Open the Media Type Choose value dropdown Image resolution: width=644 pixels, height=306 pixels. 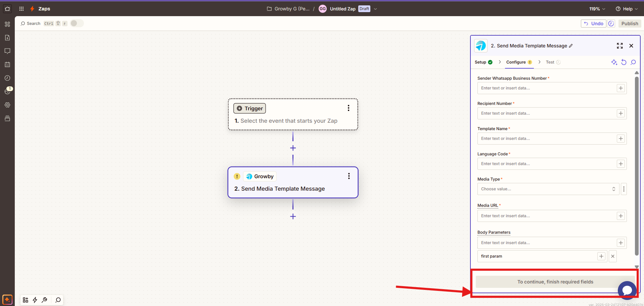click(548, 189)
